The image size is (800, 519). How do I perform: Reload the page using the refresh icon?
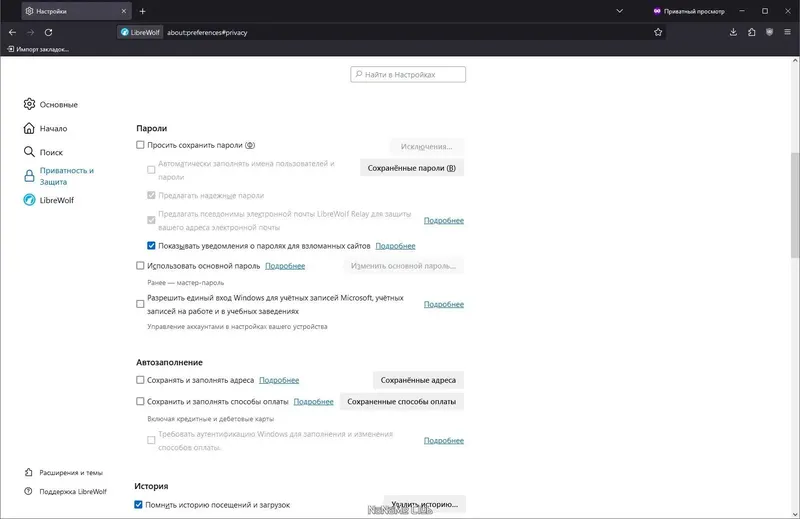pos(48,32)
